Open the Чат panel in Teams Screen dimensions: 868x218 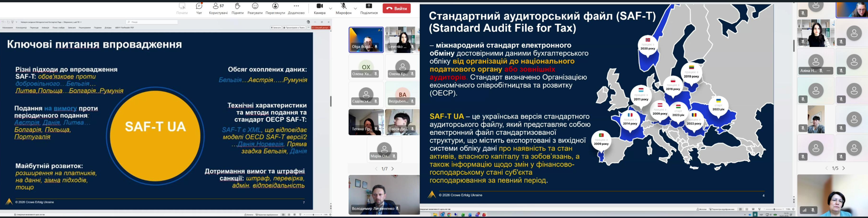[x=199, y=8]
